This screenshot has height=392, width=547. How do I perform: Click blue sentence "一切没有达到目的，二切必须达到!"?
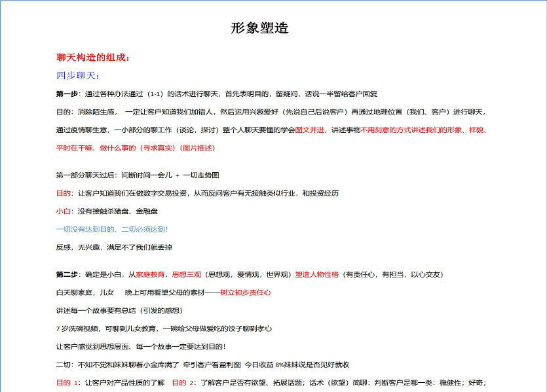click(x=112, y=229)
